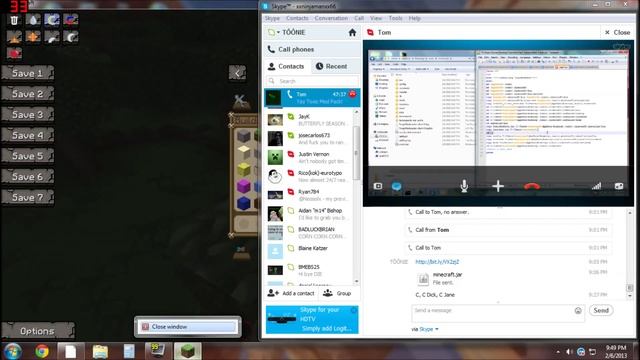Collapse the game item panel with left arrow
Screen dimensions: 640x360
pyautogui.click(x=237, y=73)
